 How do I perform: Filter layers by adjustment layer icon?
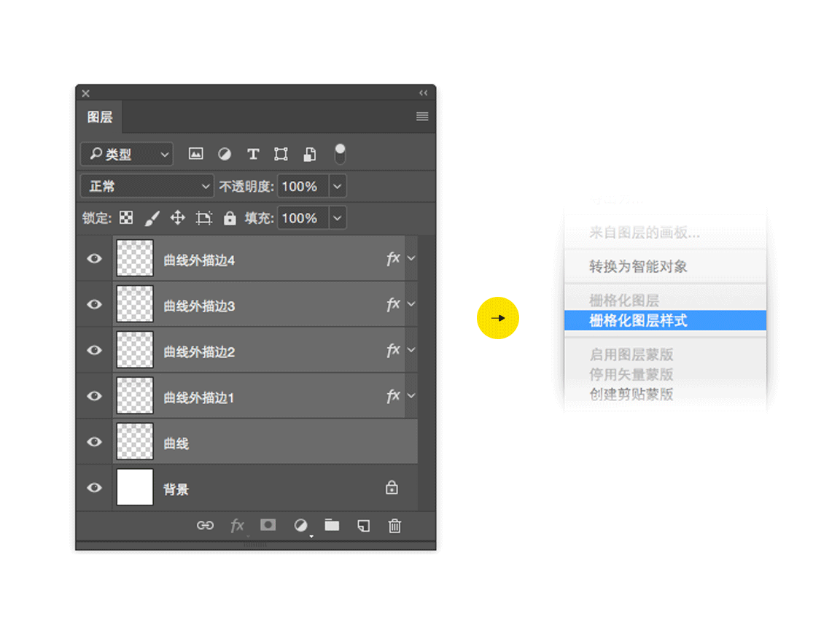[225, 155]
